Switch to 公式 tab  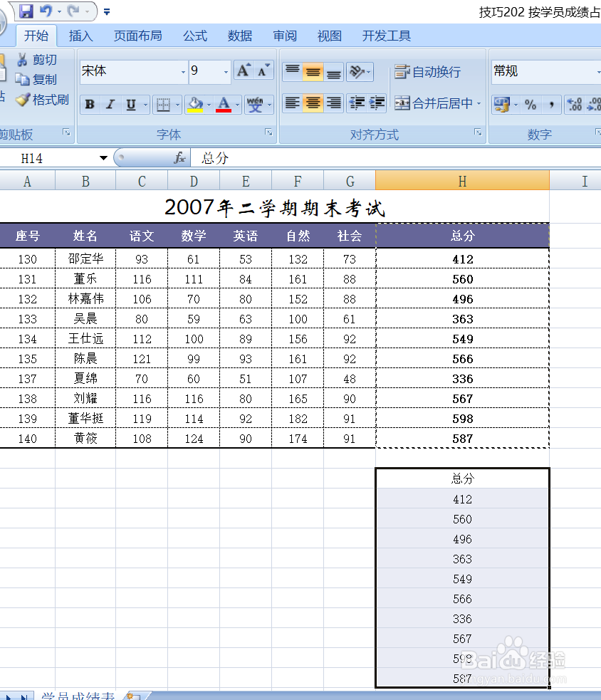(195, 36)
